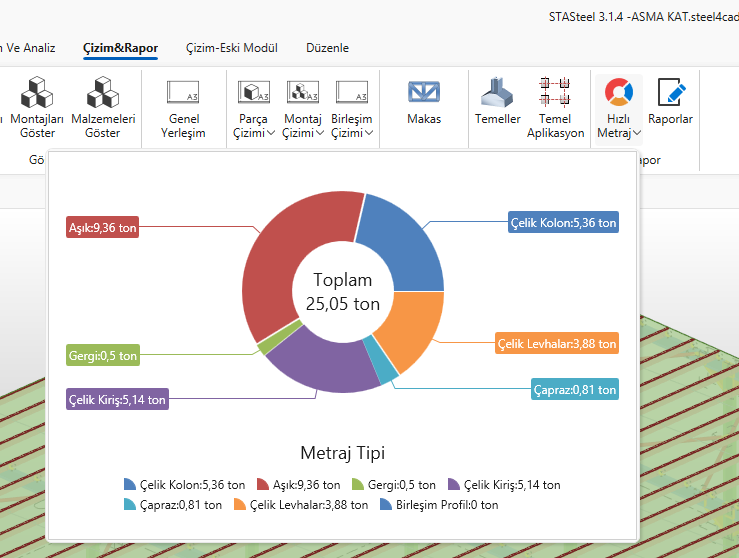The width and height of the screenshot is (739, 558).
Task: Switch to the Çizim-Eski Modül tab
Action: [231, 48]
